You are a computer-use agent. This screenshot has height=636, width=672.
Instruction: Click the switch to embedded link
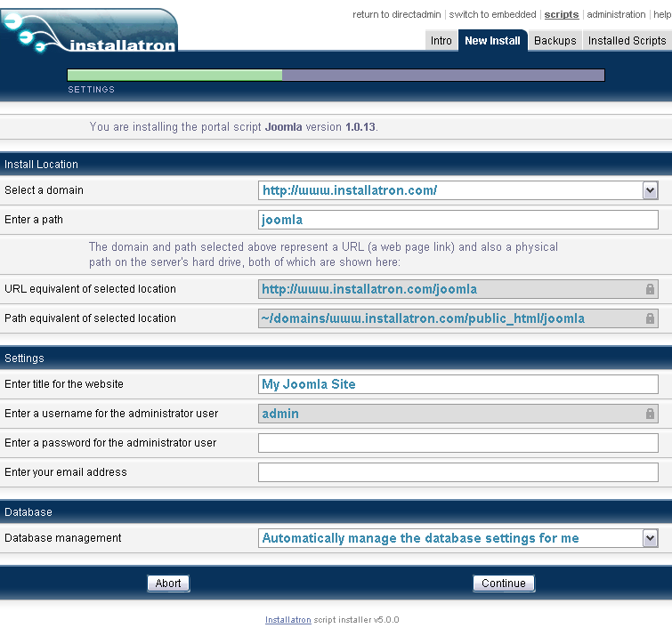click(x=492, y=15)
